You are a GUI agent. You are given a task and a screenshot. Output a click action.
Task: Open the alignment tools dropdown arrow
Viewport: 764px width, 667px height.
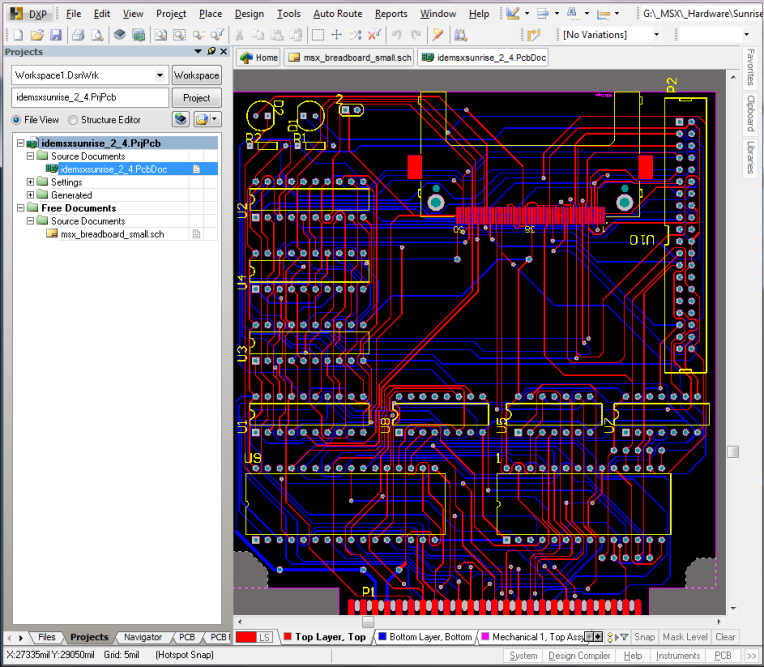pos(556,14)
